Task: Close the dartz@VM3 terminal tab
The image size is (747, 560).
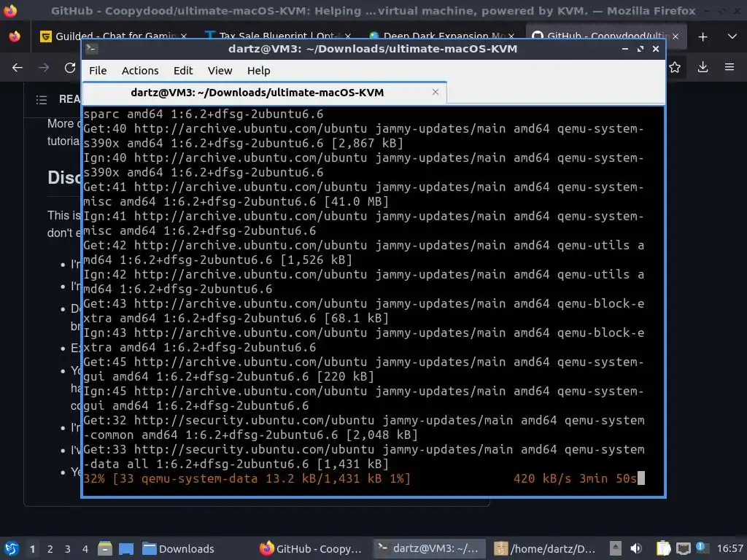Action: 435,92
